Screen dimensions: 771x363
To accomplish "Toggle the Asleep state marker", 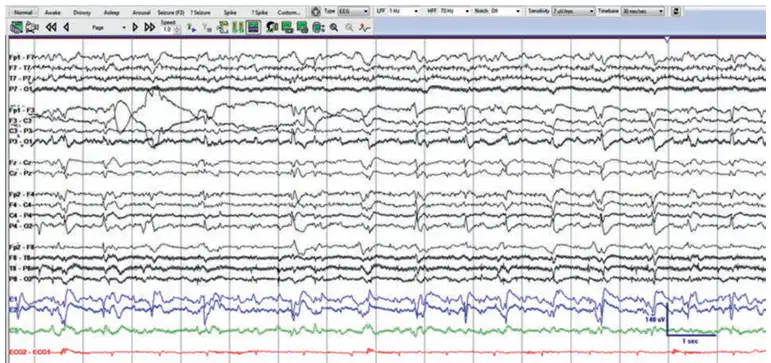I will click(x=112, y=12).
